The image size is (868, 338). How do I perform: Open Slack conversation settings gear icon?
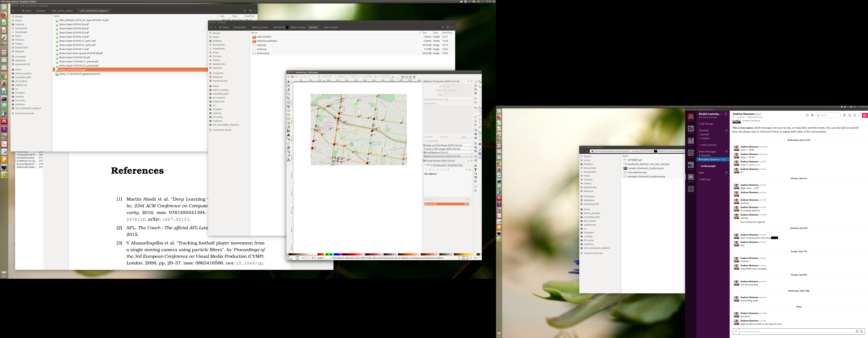click(x=812, y=115)
